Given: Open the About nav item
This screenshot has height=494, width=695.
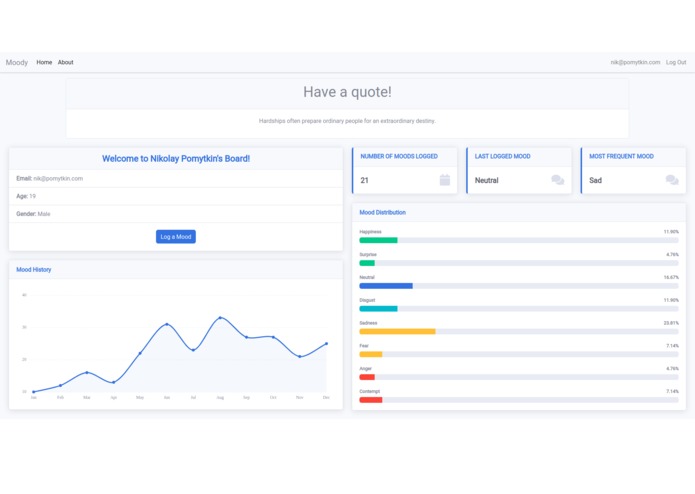Looking at the screenshot, I should click(66, 62).
